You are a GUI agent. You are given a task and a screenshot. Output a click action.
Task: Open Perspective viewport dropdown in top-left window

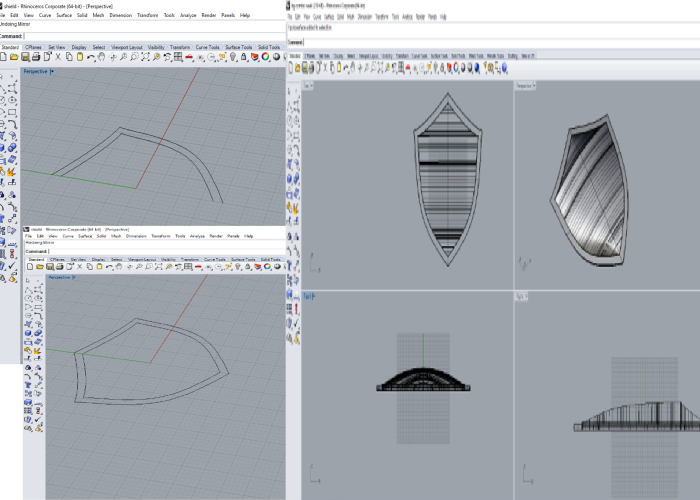(52, 71)
